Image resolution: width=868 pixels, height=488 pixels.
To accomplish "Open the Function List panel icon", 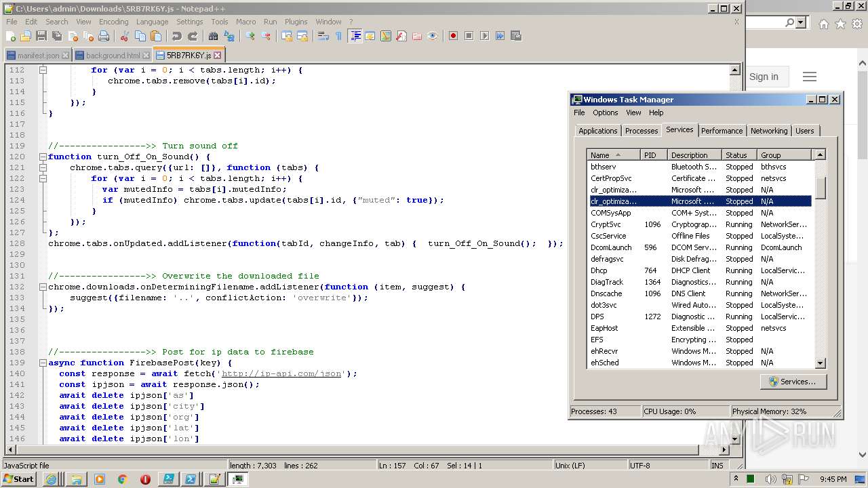I will pyautogui.click(x=401, y=36).
